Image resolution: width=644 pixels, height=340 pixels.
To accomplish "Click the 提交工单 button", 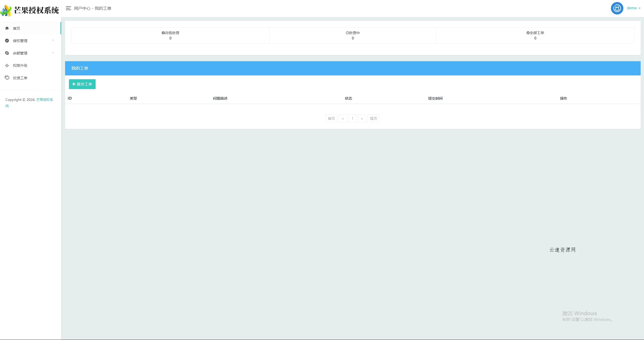I will (82, 84).
